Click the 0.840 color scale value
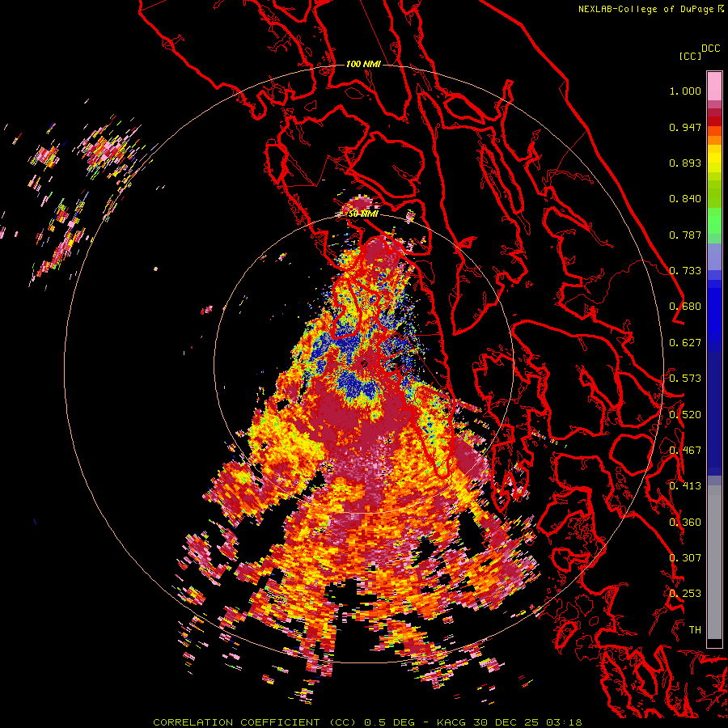The width and height of the screenshot is (728, 728). point(685,199)
